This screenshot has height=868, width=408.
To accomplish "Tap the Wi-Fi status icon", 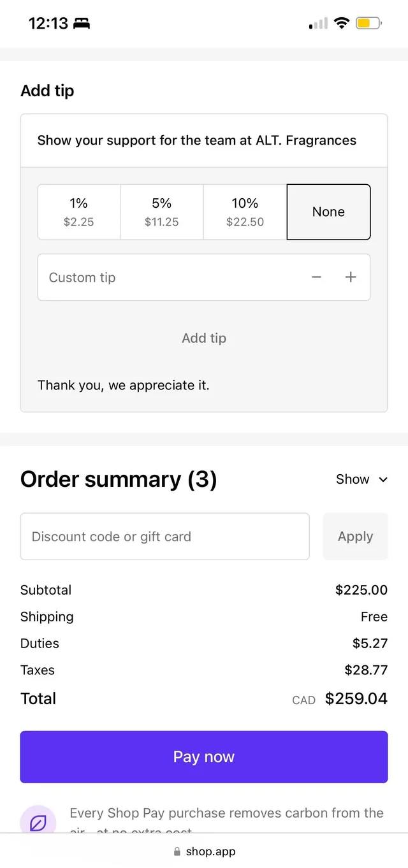I will 342,24.
